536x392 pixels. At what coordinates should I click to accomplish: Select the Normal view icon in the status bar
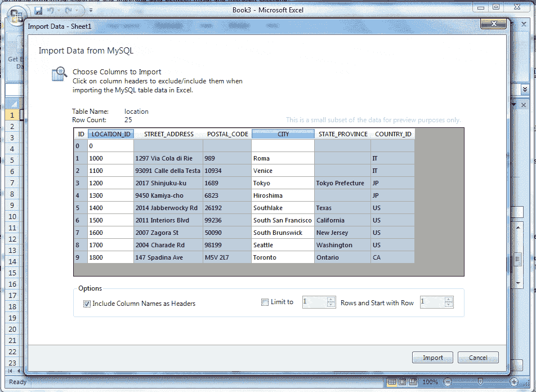pos(392,382)
